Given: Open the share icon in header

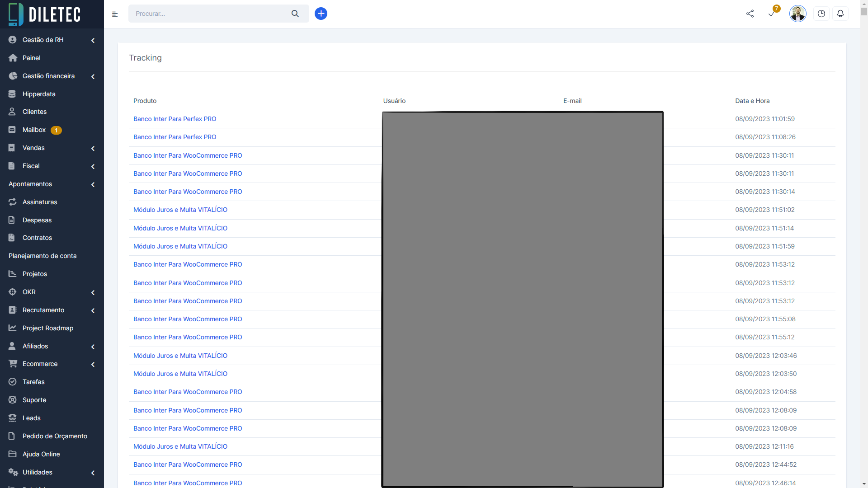Looking at the screenshot, I should pyautogui.click(x=750, y=14).
